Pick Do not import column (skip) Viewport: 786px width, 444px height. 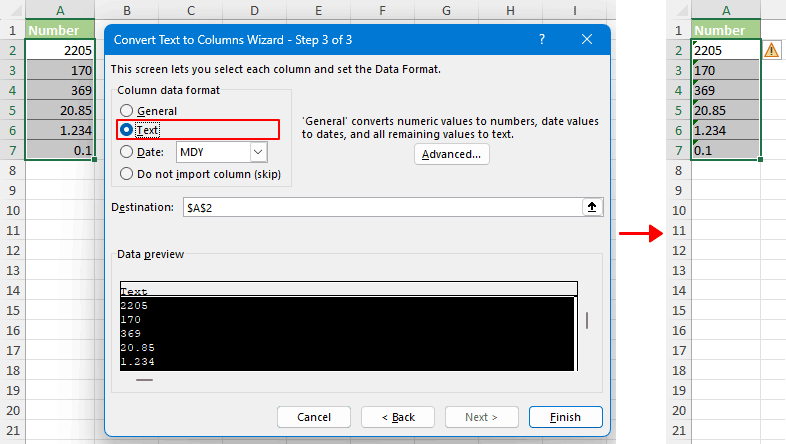pos(127,173)
